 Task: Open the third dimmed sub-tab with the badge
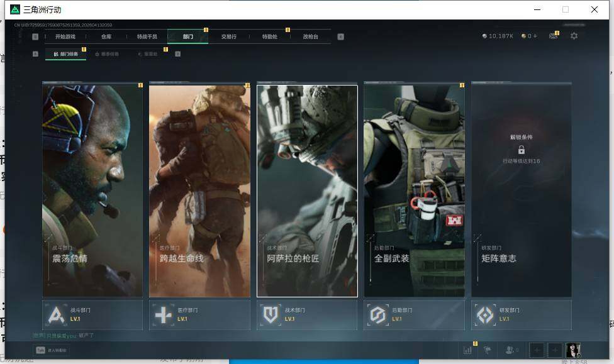click(x=148, y=54)
